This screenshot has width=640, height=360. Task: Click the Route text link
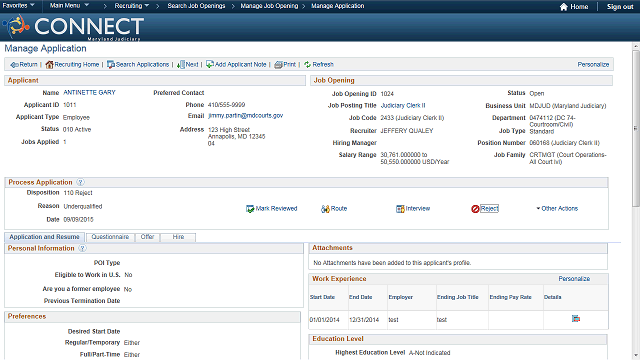[x=339, y=209]
